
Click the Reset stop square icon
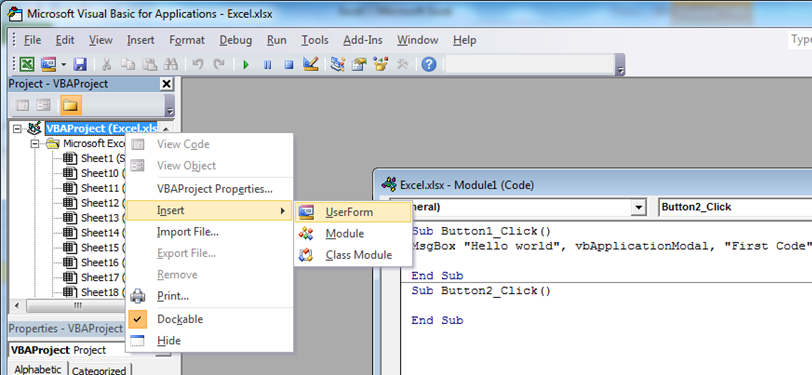289,65
